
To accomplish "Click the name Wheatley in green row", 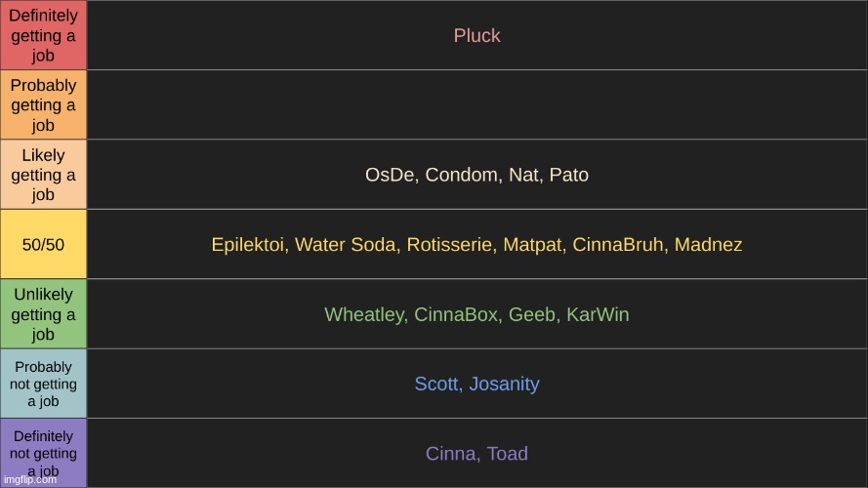I will point(365,314).
